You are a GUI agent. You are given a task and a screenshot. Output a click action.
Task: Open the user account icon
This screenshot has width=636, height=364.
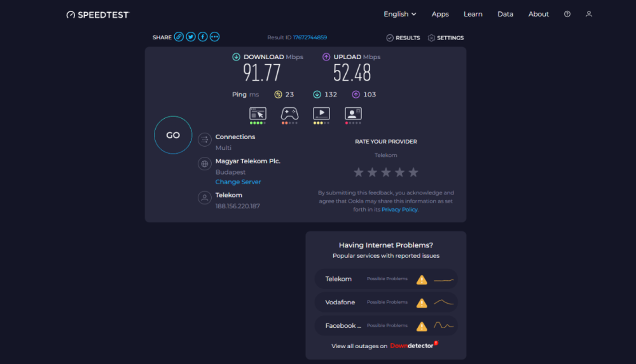pyautogui.click(x=589, y=14)
